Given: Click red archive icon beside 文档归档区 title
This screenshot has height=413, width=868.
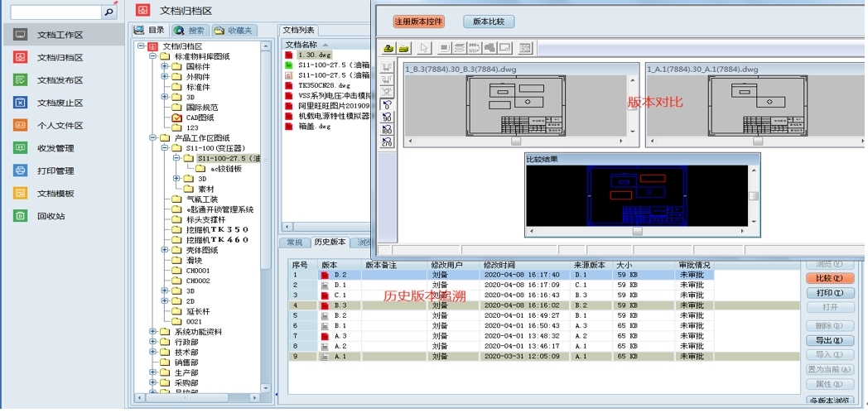Looking at the screenshot, I should (x=142, y=10).
